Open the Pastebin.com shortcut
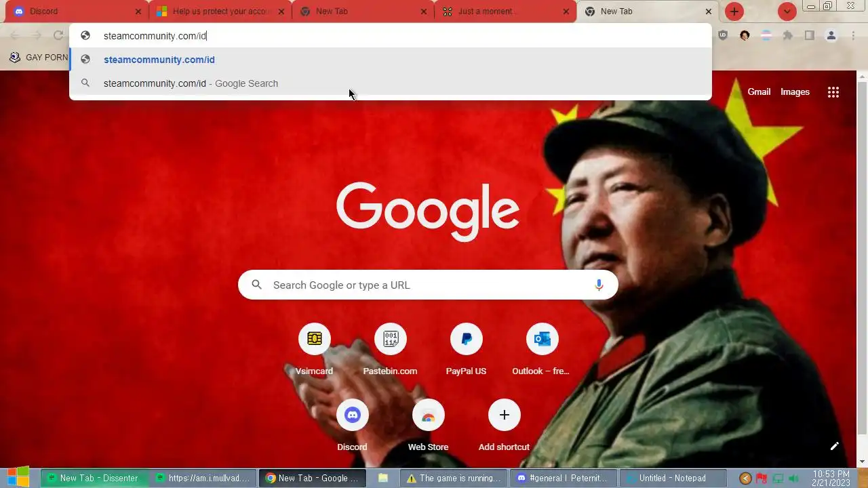 point(390,350)
